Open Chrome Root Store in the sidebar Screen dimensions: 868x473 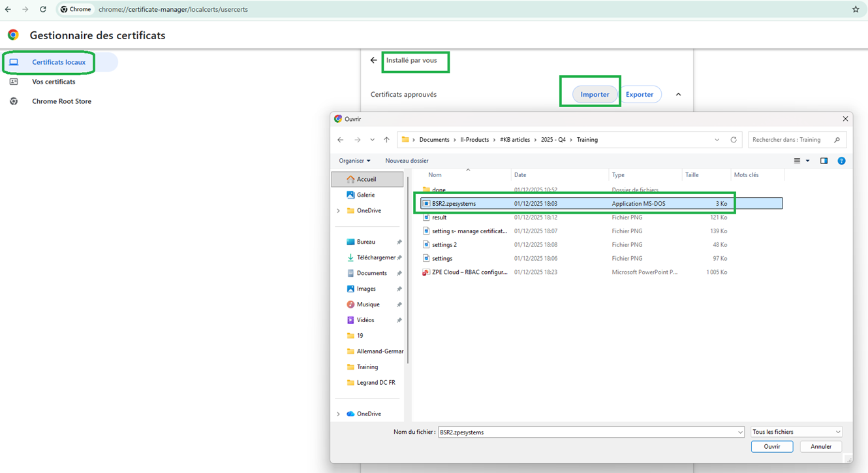(x=61, y=101)
